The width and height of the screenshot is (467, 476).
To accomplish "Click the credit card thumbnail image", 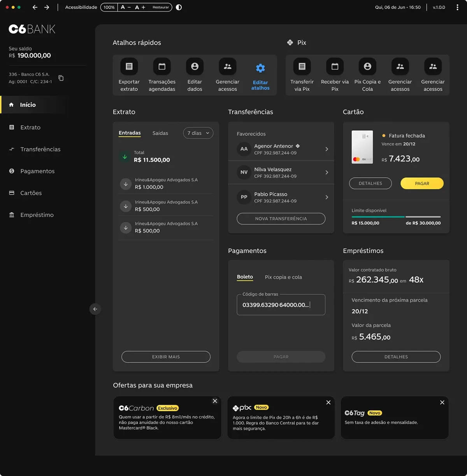I will tap(362, 147).
